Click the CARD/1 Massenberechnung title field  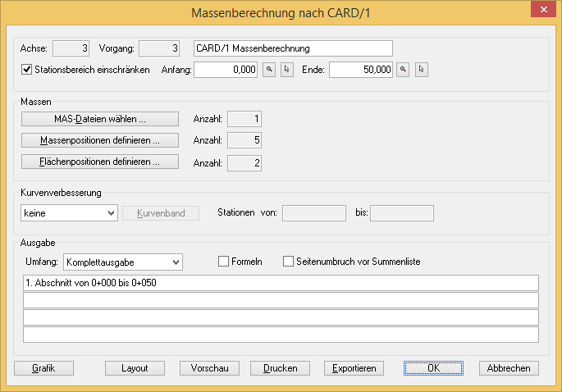293,48
